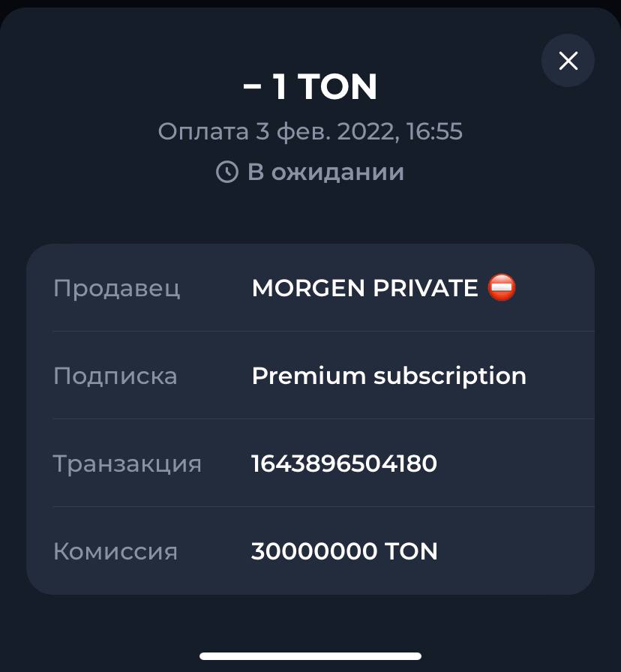Tap the time 16:55 in payment line
Screen dimensions: 621x672
(x=434, y=131)
